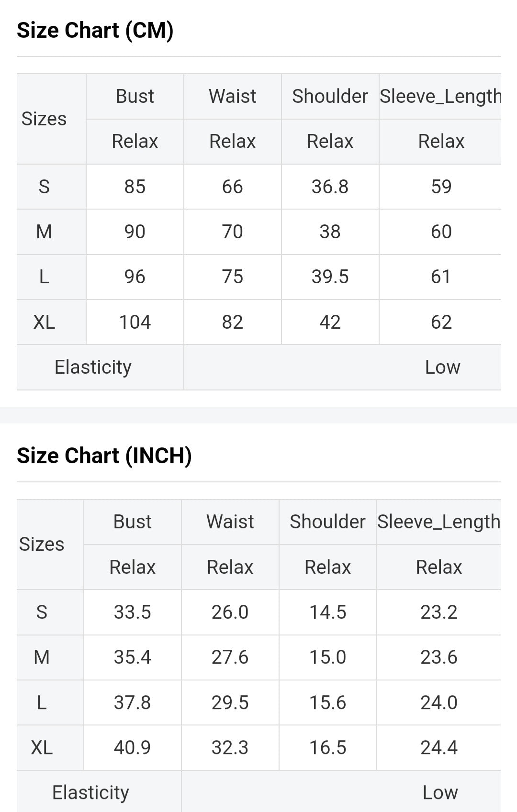
Task: Click the Size Chart (INCH) heading
Action: click(x=104, y=456)
